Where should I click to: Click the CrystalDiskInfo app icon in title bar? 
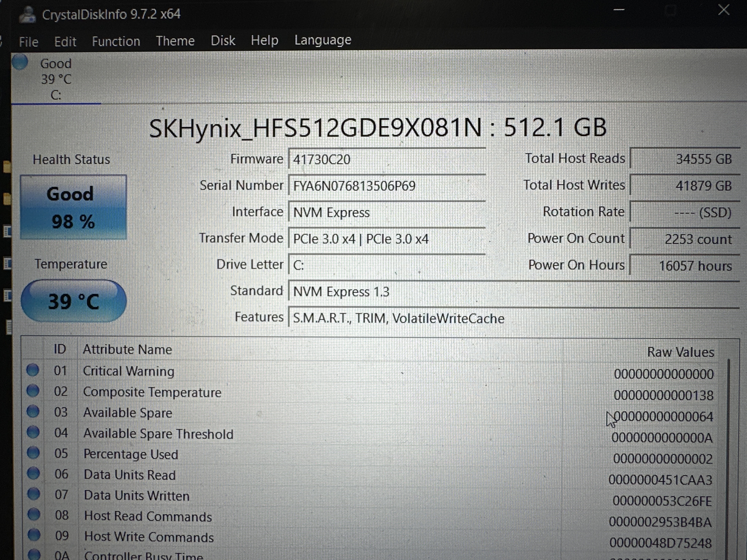point(27,15)
